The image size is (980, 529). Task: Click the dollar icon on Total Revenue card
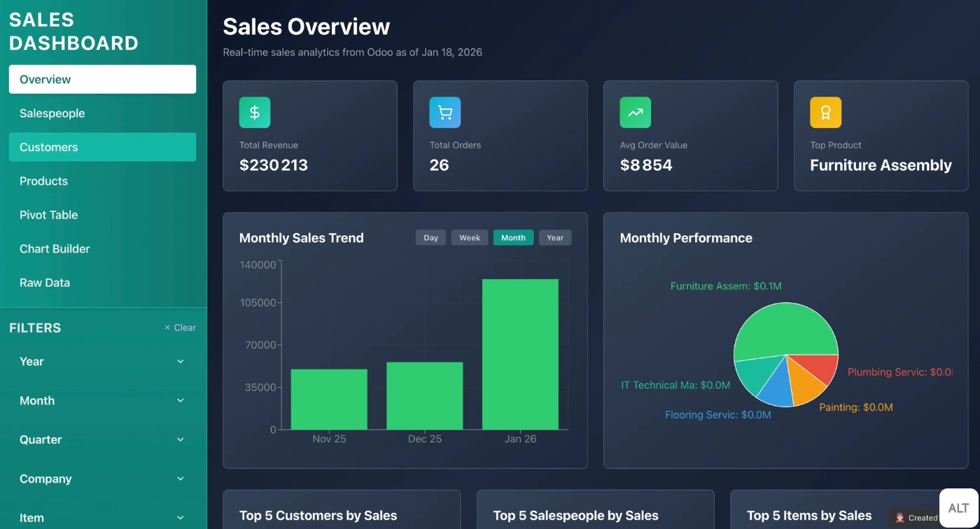pos(254,112)
